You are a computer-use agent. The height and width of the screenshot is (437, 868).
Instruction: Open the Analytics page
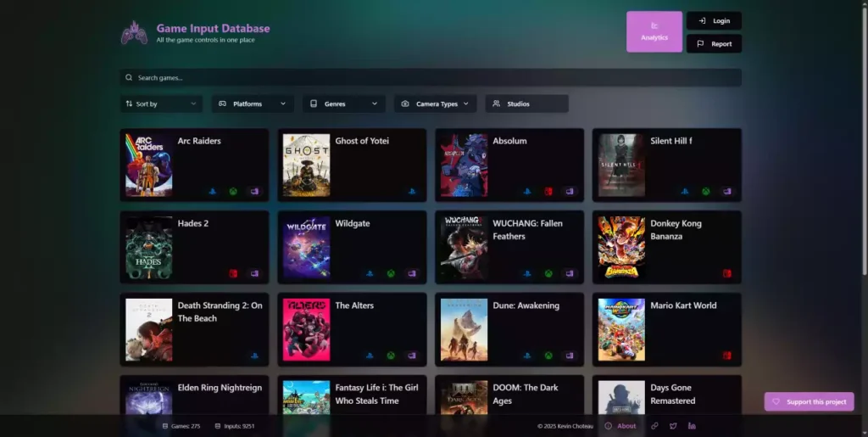(654, 31)
